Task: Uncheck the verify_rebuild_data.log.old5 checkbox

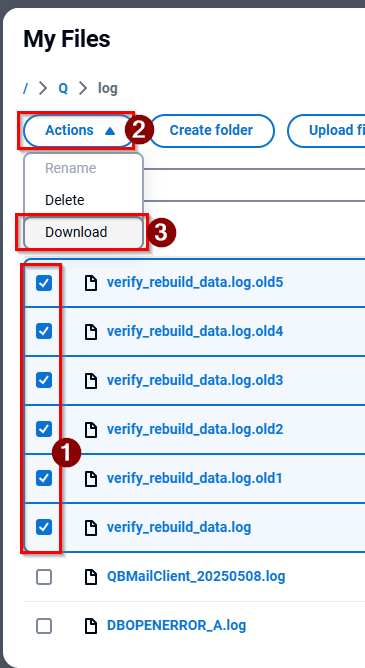Action: (x=44, y=282)
